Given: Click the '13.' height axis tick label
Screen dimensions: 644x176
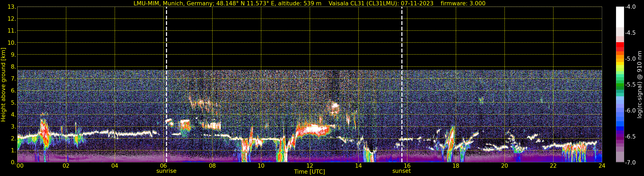Looking at the screenshot, I should tap(12, 7).
